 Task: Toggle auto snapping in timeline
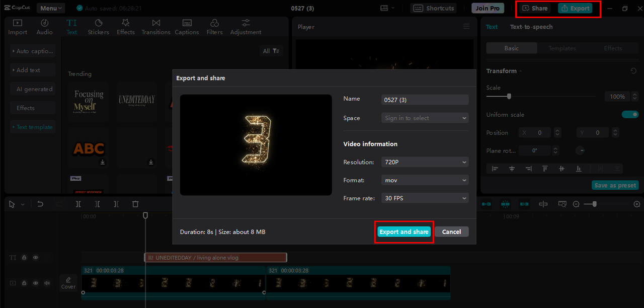pos(506,204)
